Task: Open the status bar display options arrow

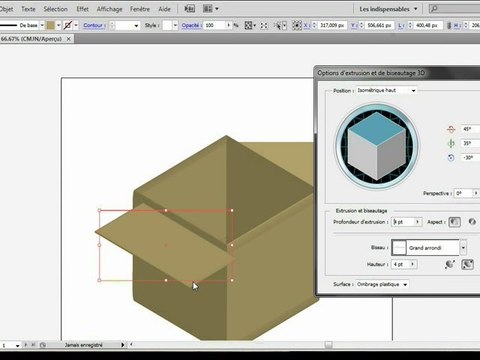Action: 123,345
